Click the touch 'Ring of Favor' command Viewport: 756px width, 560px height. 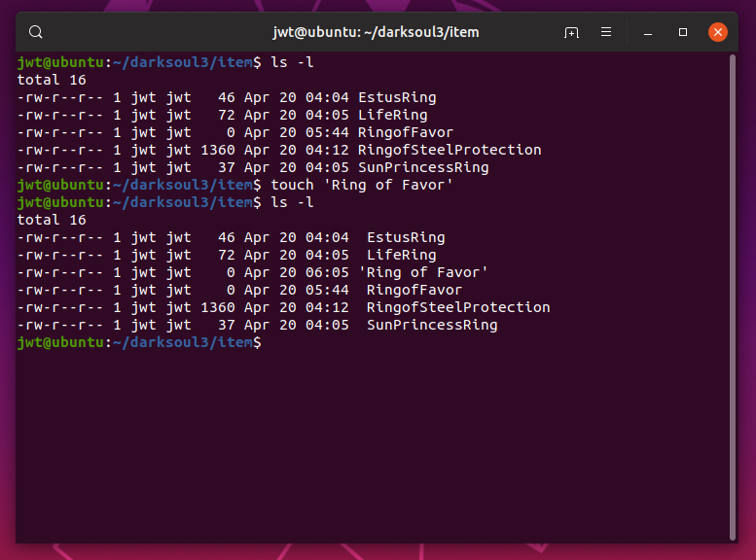[x=362, y=185]
